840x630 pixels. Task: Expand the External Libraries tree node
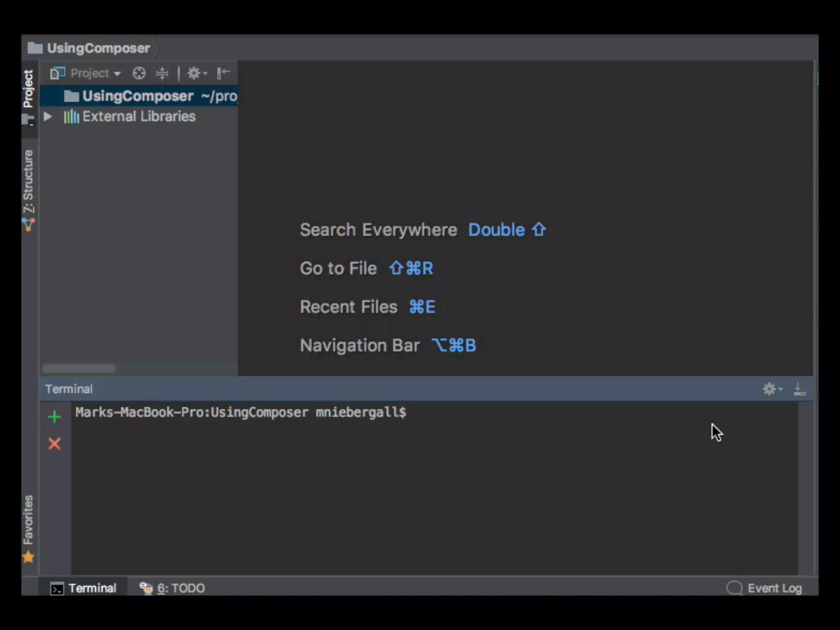(x=48, y=116)
